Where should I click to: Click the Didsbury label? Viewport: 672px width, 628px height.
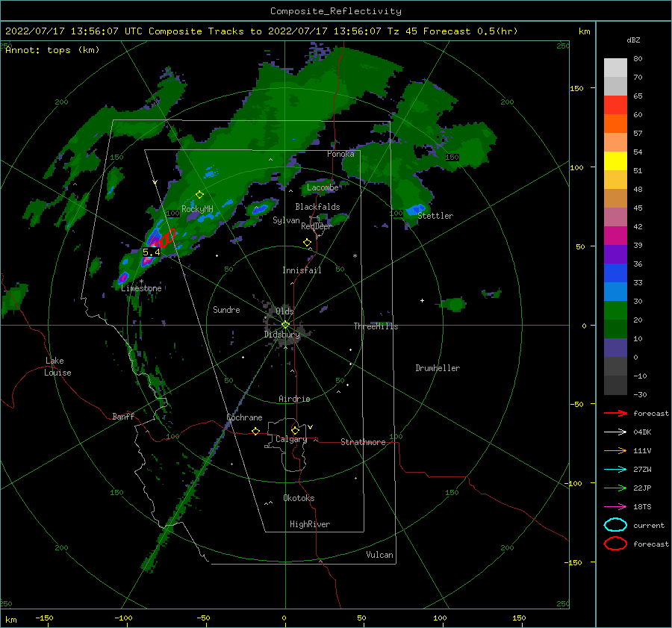click(x=281, y=335)
